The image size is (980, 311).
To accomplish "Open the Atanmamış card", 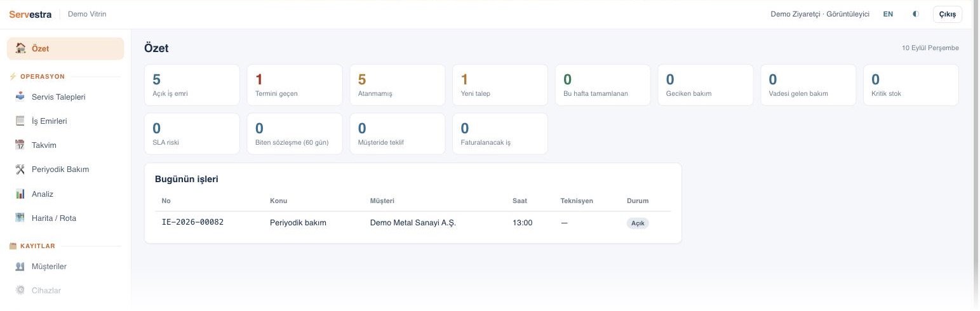I will pos(398,85).
